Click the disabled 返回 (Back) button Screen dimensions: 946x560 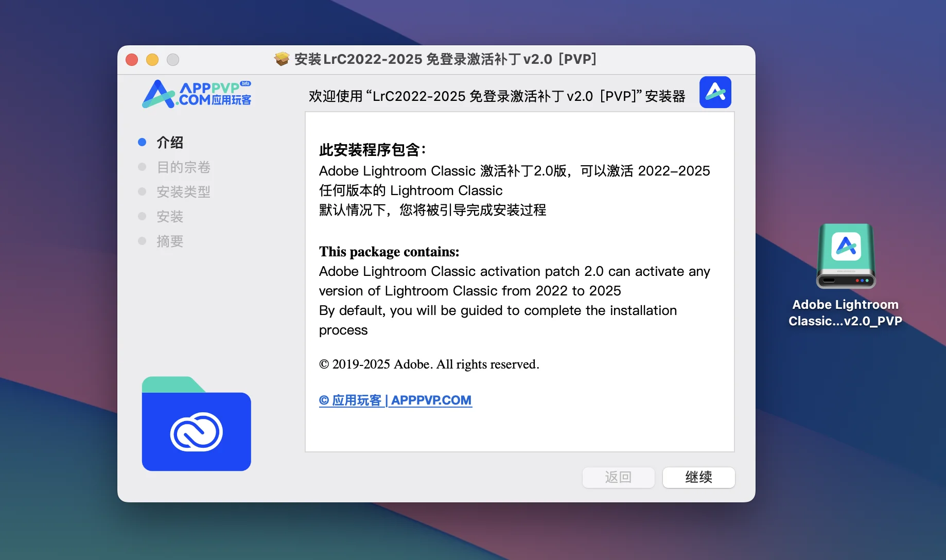pos(618,477)
